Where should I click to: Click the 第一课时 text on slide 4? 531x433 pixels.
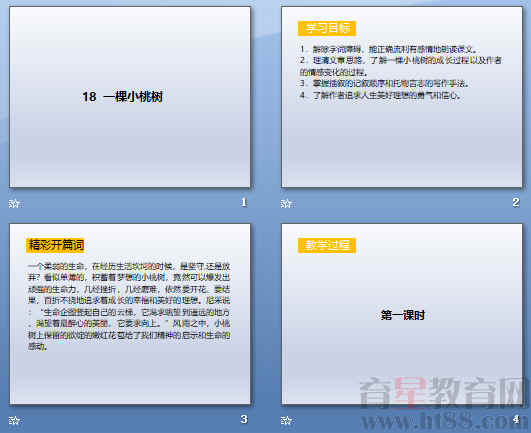[403, 315]
